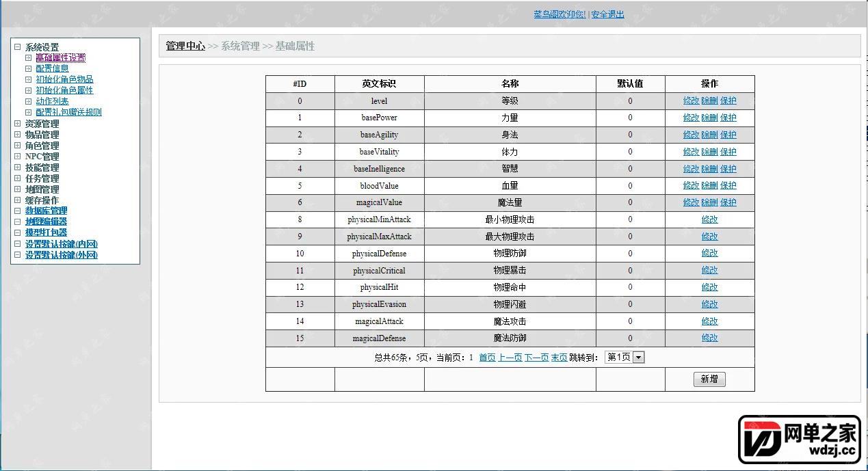The width and height of the screenshot is (868, 471).
Task: Go to 下一页 in pagination
Action: 536,358
